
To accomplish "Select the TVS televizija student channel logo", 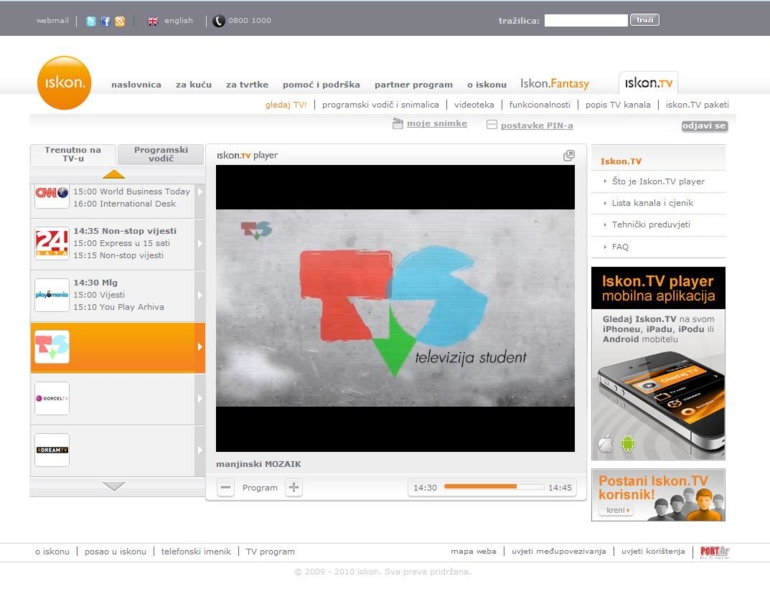I will pos(52,347).
